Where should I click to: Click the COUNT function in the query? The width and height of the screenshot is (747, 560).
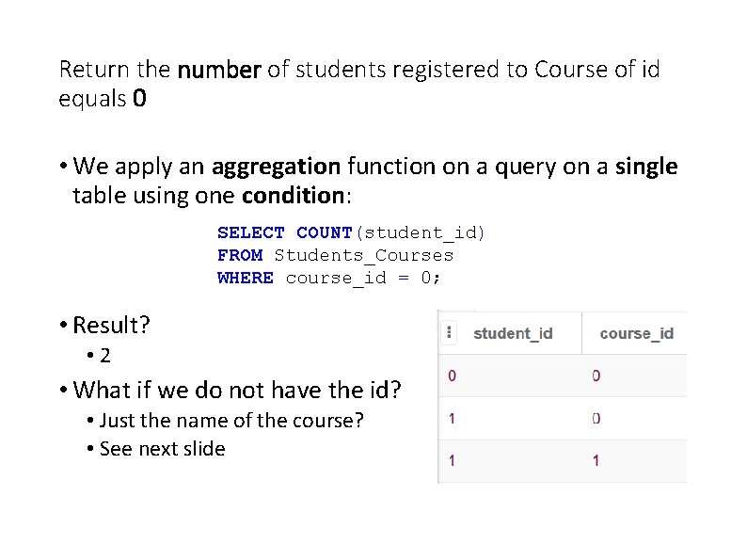[325, 232]
